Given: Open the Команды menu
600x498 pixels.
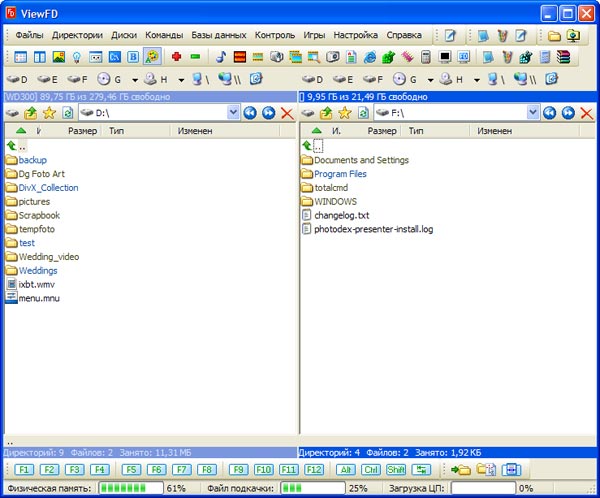Looking at the screenshot, I should pyautogui.click(x=164, y=35).
